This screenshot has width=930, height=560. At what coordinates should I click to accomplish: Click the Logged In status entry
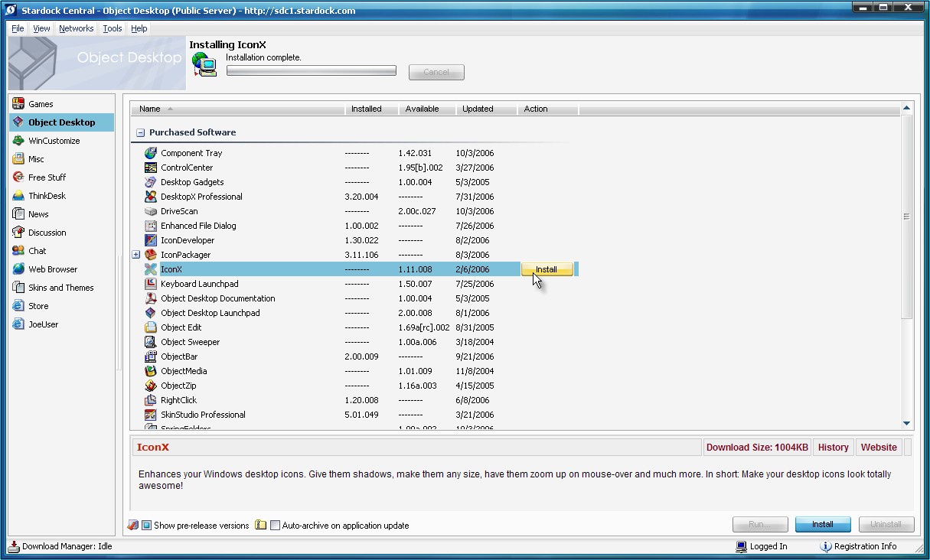point(762,546)
